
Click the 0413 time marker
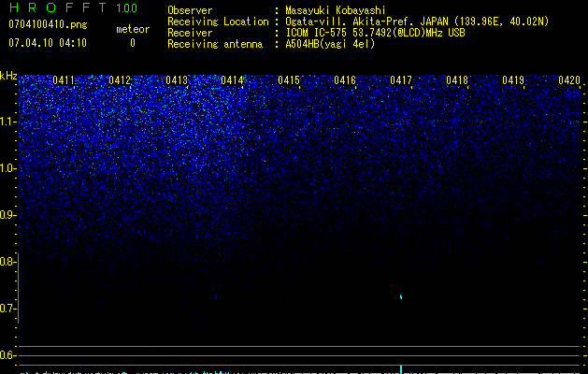(177, 80)
